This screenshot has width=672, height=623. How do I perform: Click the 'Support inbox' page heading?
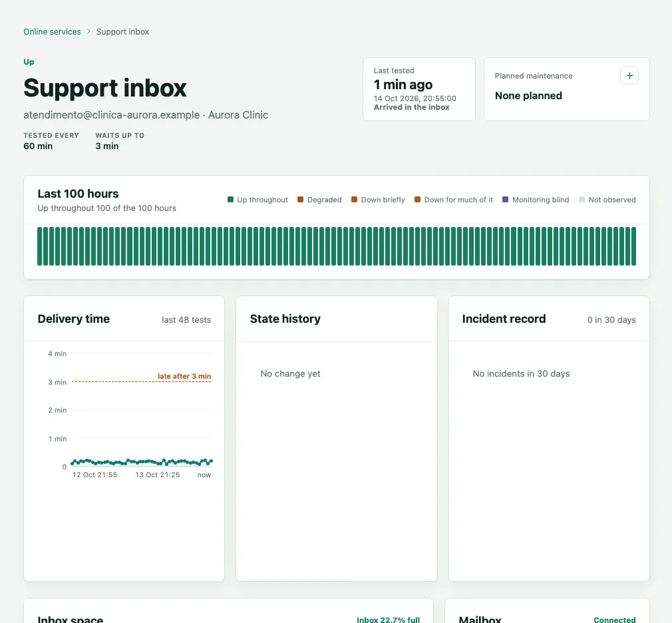(105, 88)
